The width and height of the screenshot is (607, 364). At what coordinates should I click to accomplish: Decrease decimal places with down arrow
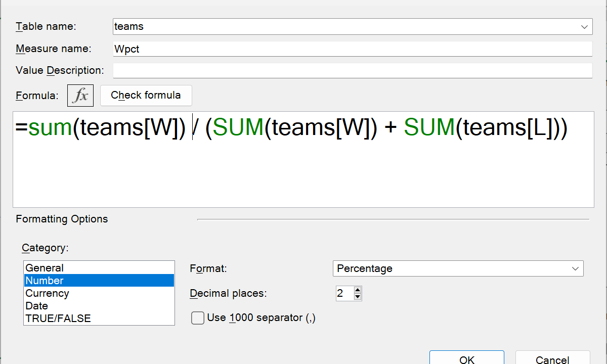point(358,297)
